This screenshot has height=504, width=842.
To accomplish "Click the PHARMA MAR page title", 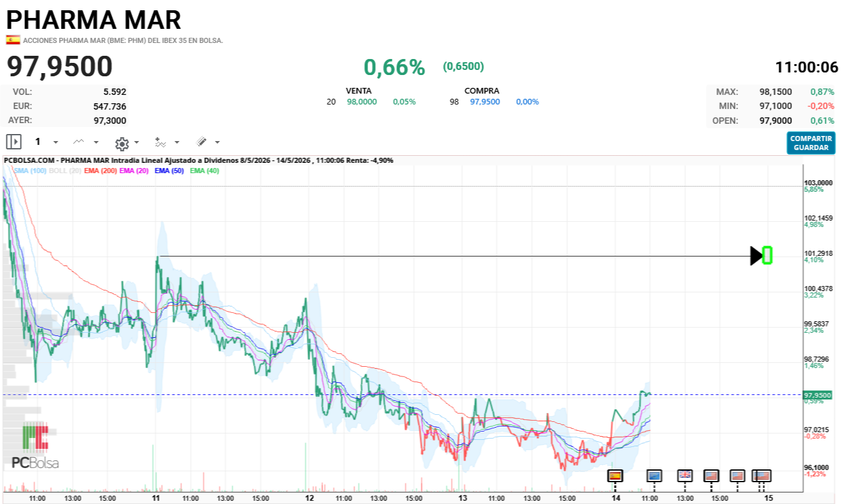I will pyautogui.click(x=94, y=20).
